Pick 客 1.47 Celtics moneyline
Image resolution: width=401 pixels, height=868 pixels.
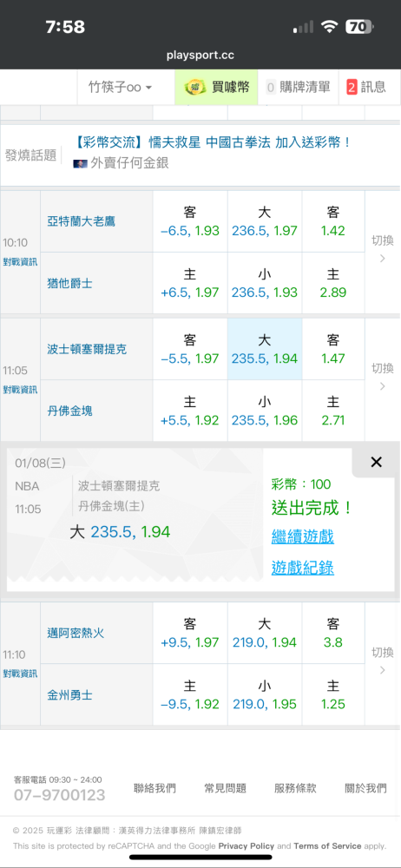pyautogui.click(x=333, y=349)
